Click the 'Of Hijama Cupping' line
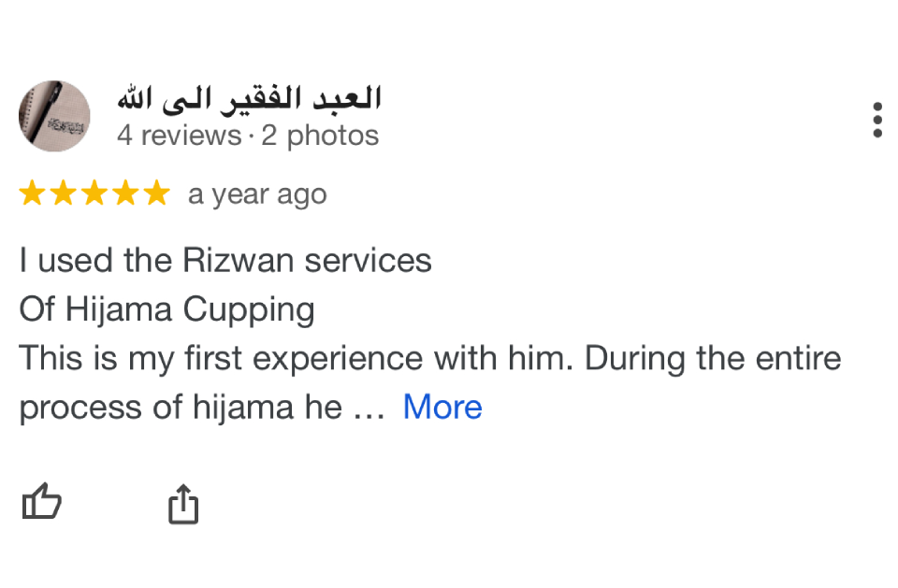Image resolution: width=898 pixels, height=588 pixels. [x=167, y=309]
